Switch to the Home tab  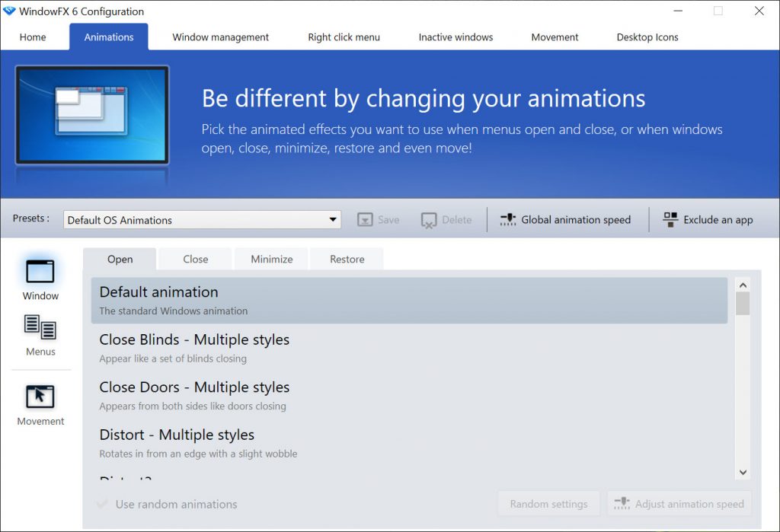click(33, 37)
